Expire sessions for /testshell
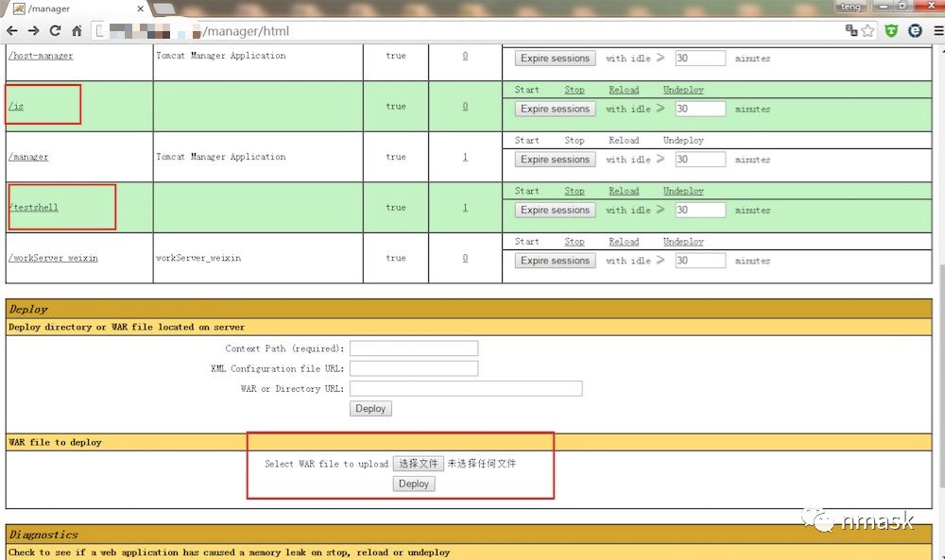The width and height of the screenshot is (945, 560). pos(555,211)
